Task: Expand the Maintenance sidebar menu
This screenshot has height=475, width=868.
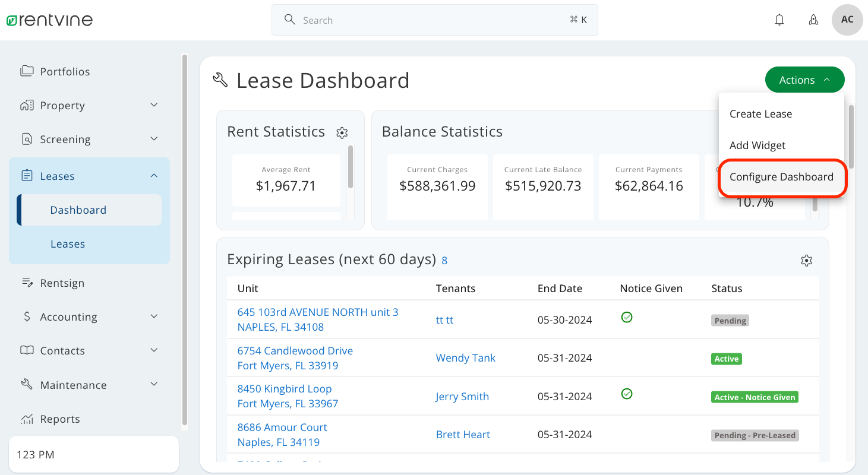Action: pos(153,384)
